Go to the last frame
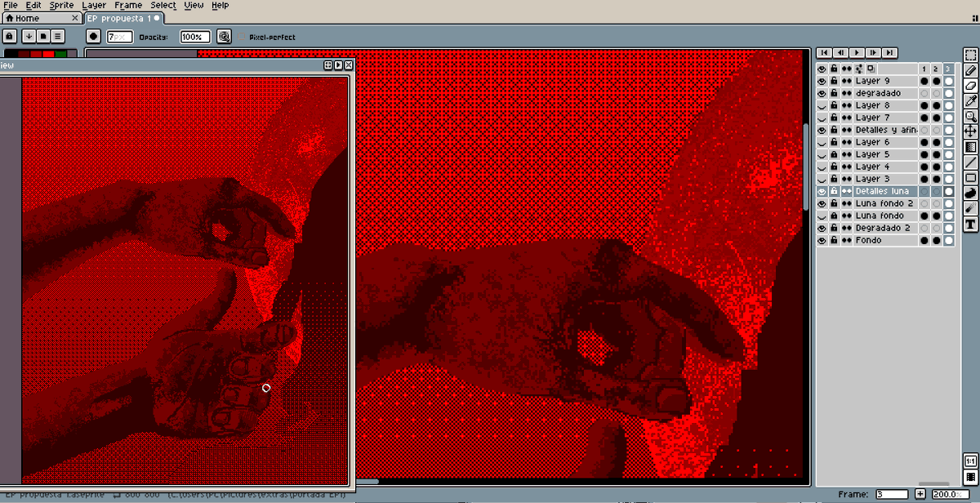 [x=890, y=51]
